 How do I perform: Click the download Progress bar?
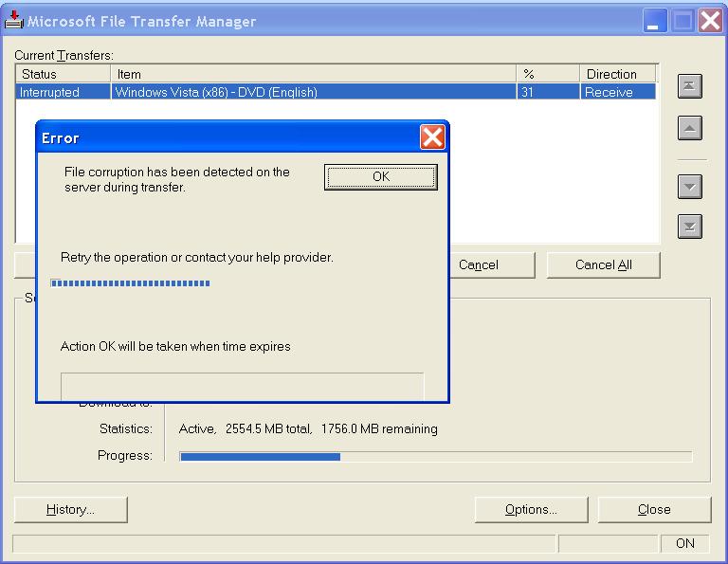[435, 457]
